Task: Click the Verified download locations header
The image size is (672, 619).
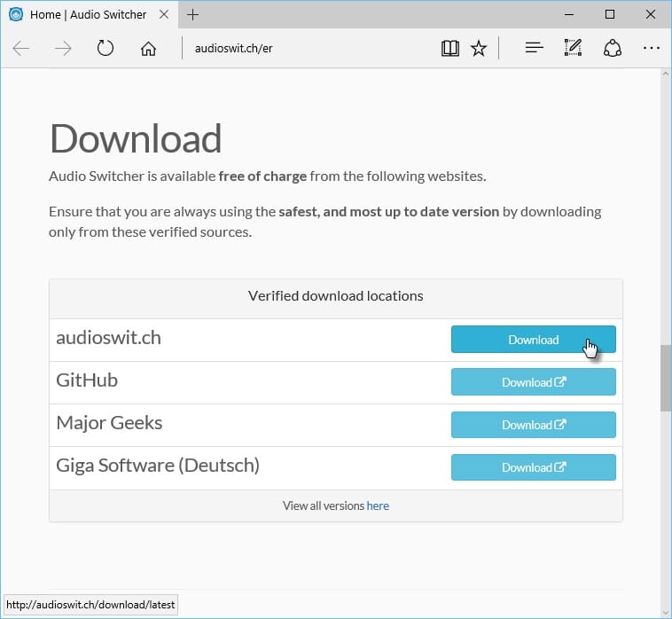Action: (336, 296)
